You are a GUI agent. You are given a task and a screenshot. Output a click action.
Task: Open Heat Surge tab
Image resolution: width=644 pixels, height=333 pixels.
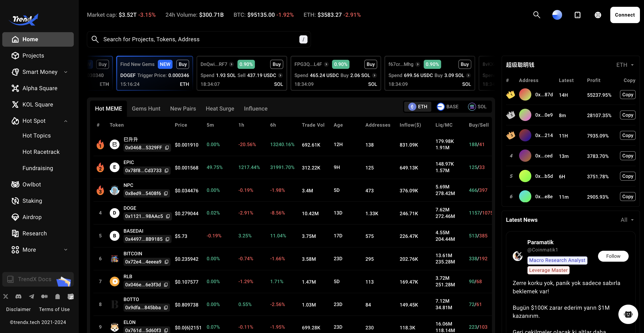tap(220, 109)
